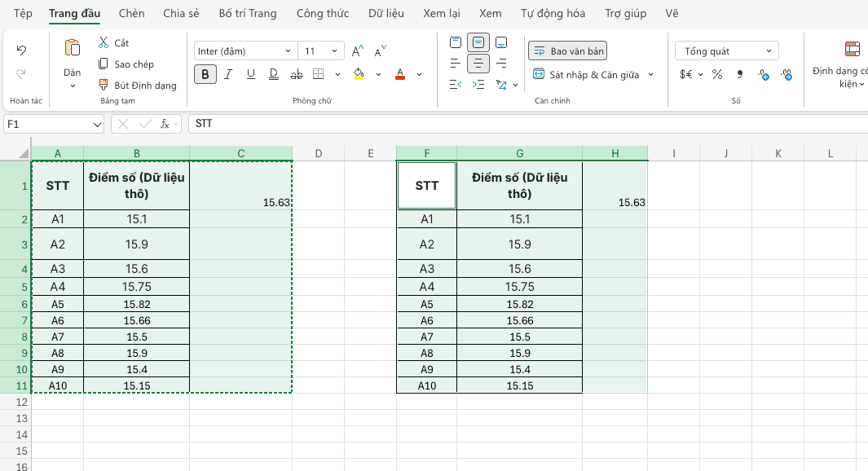
Task: Open fill color dropdown arrow
Action: (379, 74)
